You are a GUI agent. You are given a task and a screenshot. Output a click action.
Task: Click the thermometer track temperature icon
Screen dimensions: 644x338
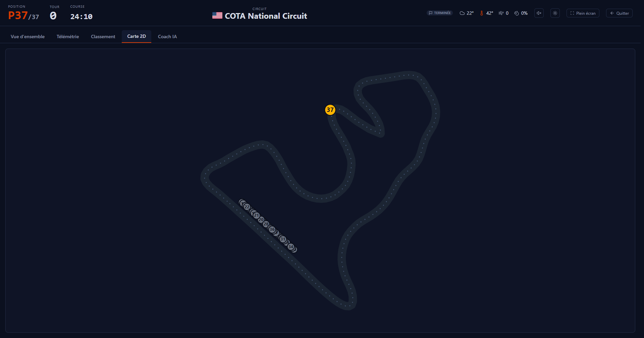tap(482, 13)
